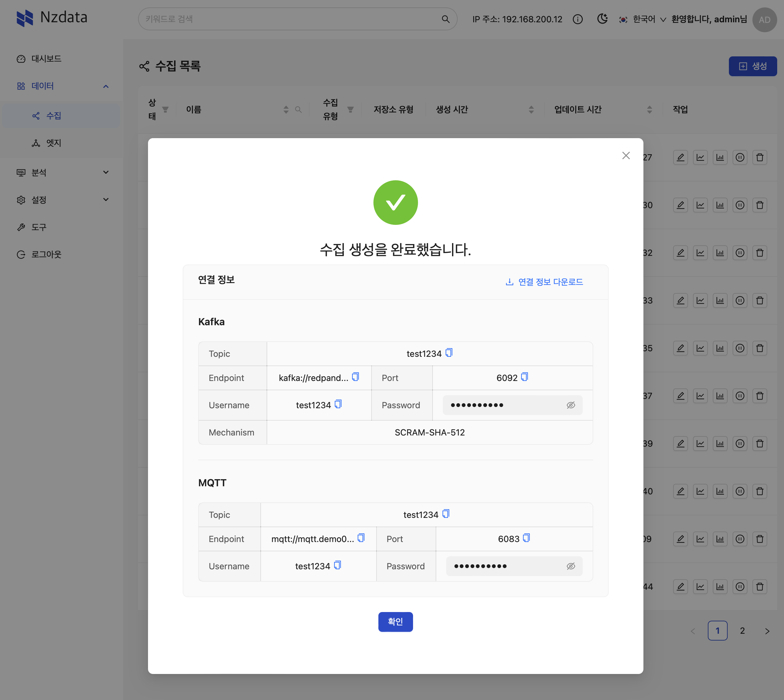Screen dimensions: 784x700
Task: Reveal the MQTT password
Action: point(571,566)
